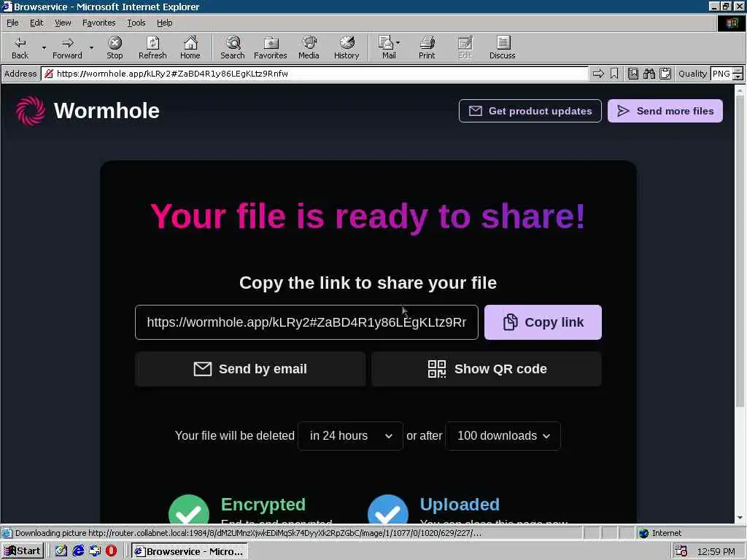The width and height of the screenshot is (747, 560).
Task: Print the current page
Action: pyautogui.click(x=427, y=47)
